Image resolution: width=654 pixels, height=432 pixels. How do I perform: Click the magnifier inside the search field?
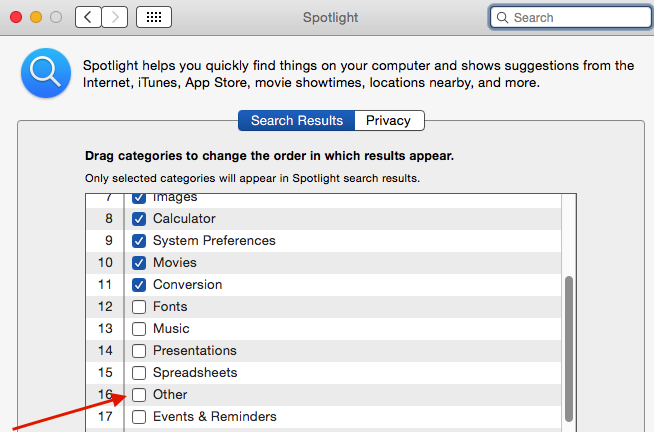tap(503, 18)
